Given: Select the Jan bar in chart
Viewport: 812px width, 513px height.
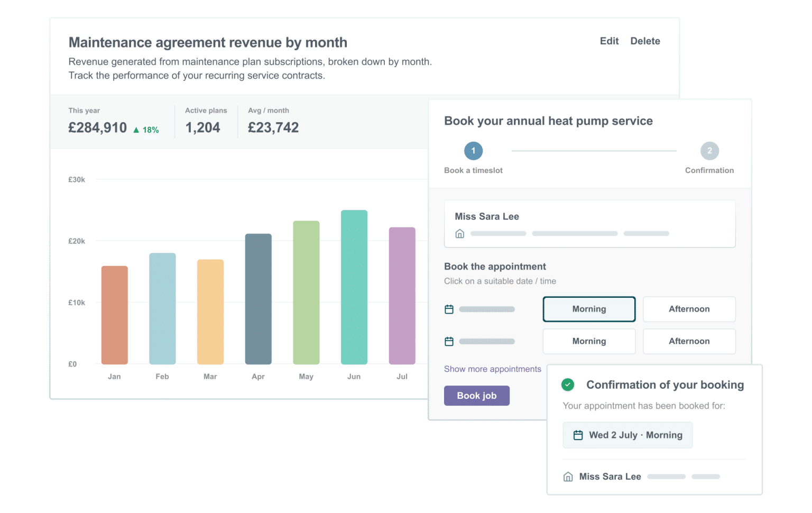Looking at the screenshot, I should 114,315.
